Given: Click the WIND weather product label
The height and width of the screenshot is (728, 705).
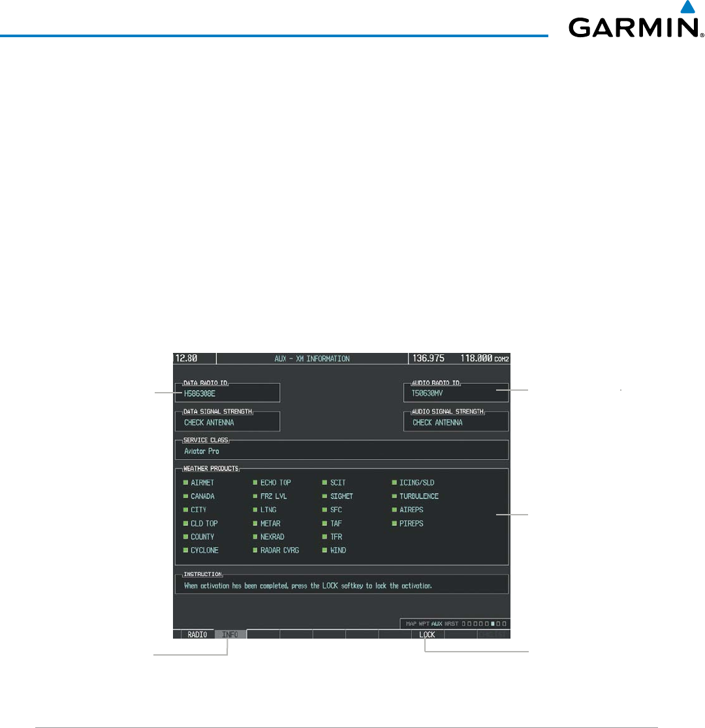Looking at the screenshot, I should click(x=338, y=550).
